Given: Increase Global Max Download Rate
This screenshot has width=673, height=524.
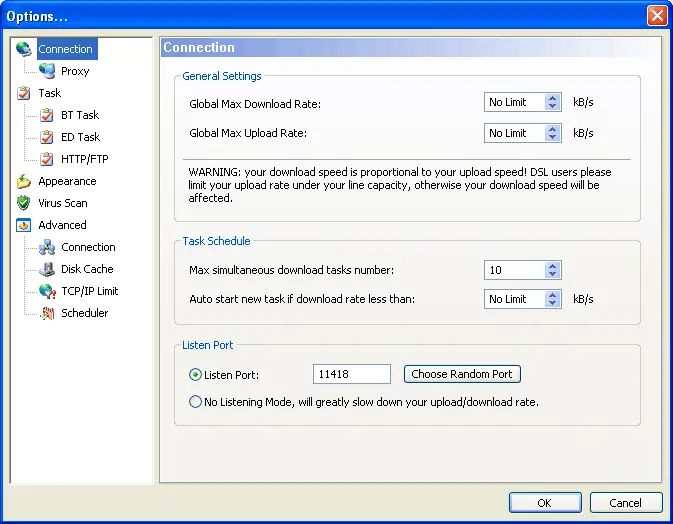Looking at the screenshot, I should 552,98.
